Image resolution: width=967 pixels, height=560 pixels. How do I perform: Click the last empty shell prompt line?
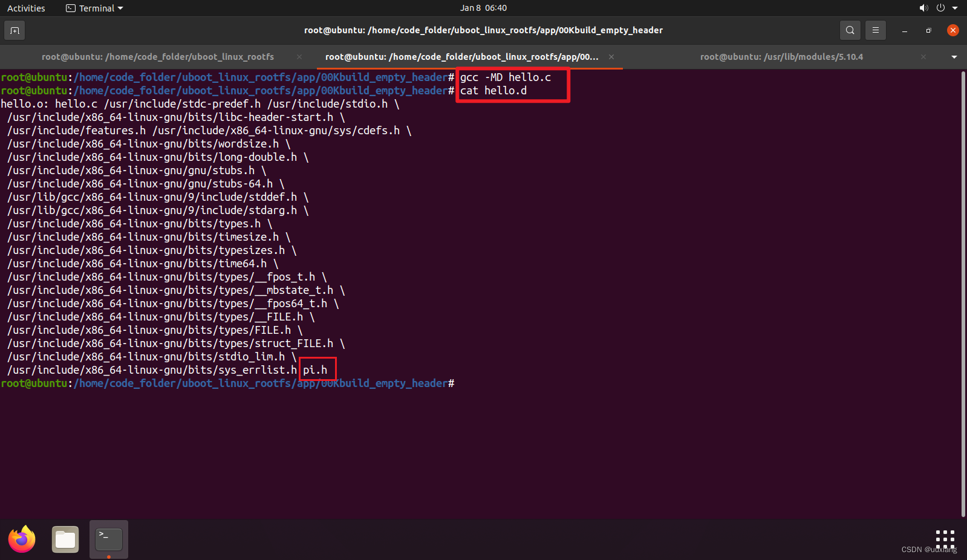[227, 383]
